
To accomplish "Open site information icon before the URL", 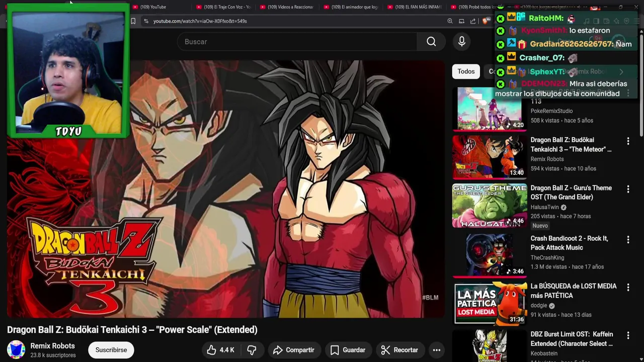I will pos(146,21).
